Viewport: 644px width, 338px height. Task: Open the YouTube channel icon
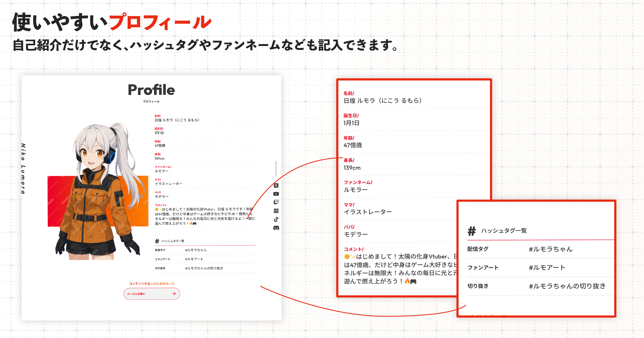[x=276, y=194]
